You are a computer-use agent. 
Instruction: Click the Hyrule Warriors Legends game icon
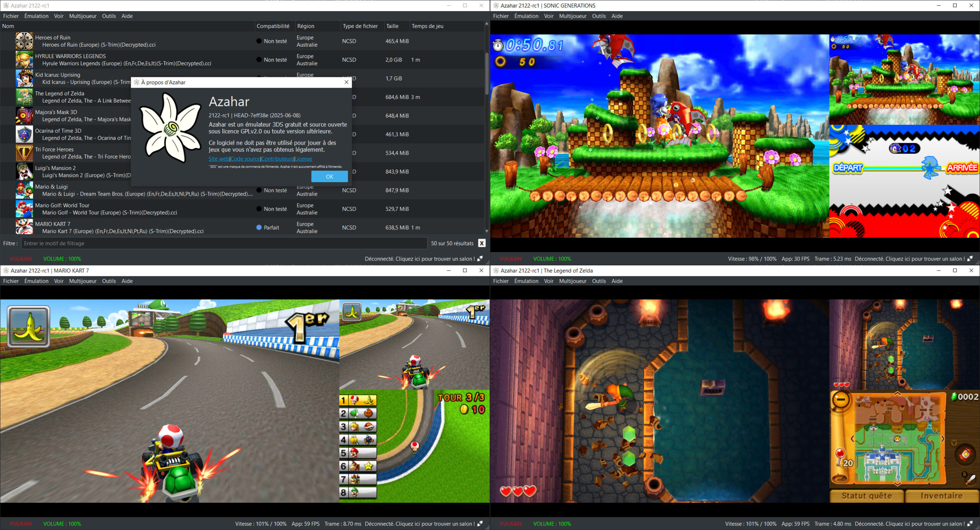pyautogui.click(x=24, y=60)
